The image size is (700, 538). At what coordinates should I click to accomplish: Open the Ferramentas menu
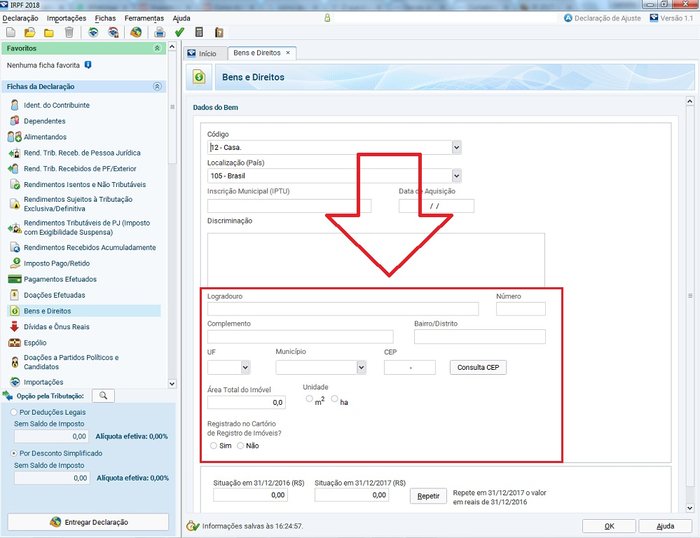144,18
